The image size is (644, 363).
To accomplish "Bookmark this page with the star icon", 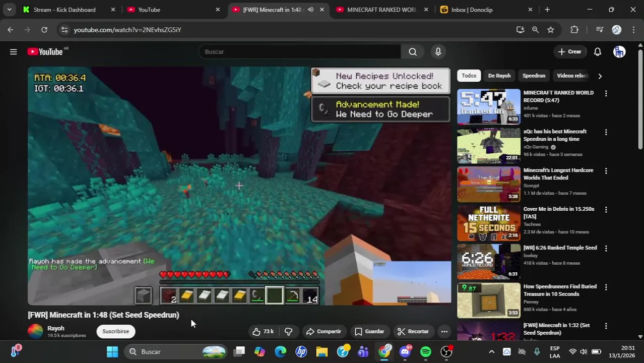I will point(551,30).
